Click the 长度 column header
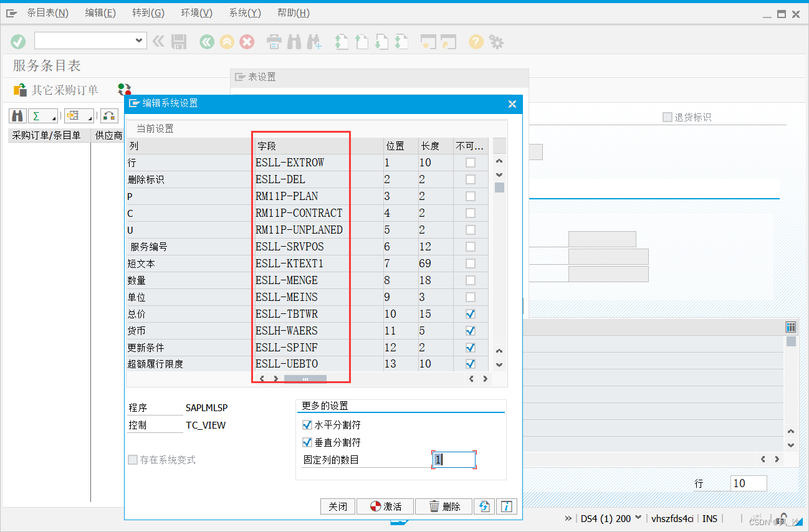809x532 pixels. (434, 146)
